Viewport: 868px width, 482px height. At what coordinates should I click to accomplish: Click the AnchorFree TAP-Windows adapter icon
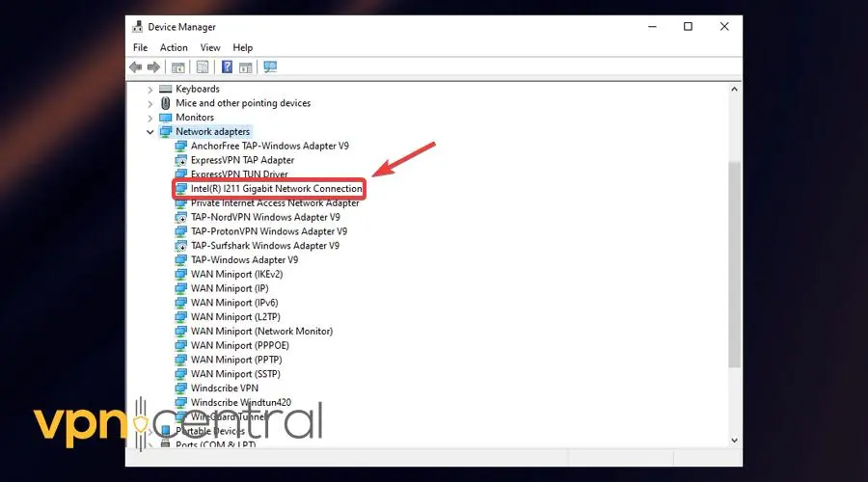click(x=181, y=147)
